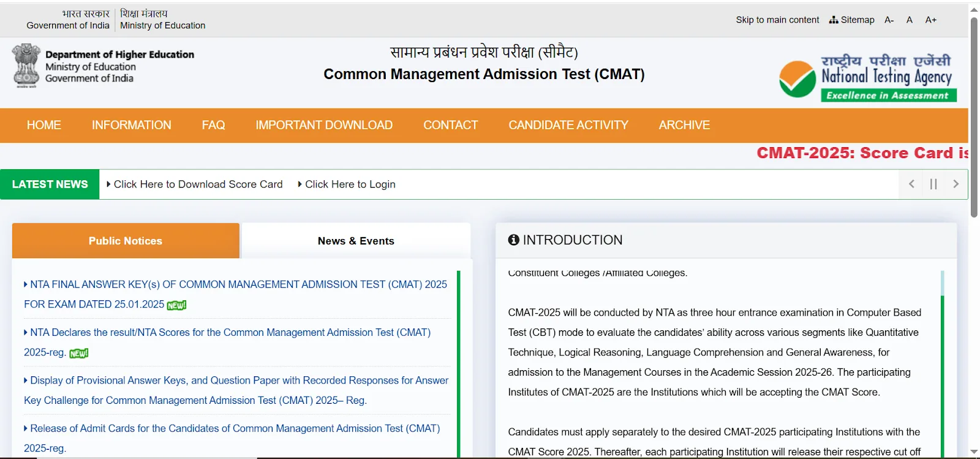Click NEW badge on CMAT result notice
980x459 pixels.
79,354
